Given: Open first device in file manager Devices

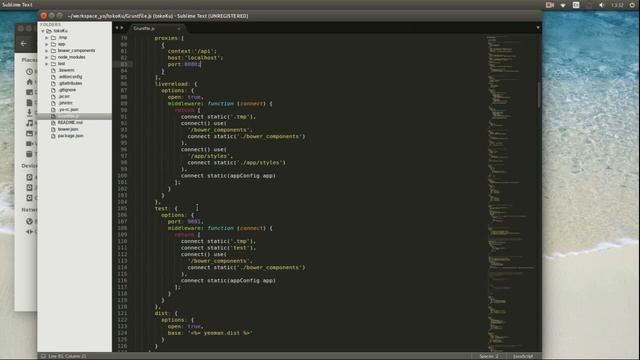Looking at the screenshot, I should tap(29, 177).
